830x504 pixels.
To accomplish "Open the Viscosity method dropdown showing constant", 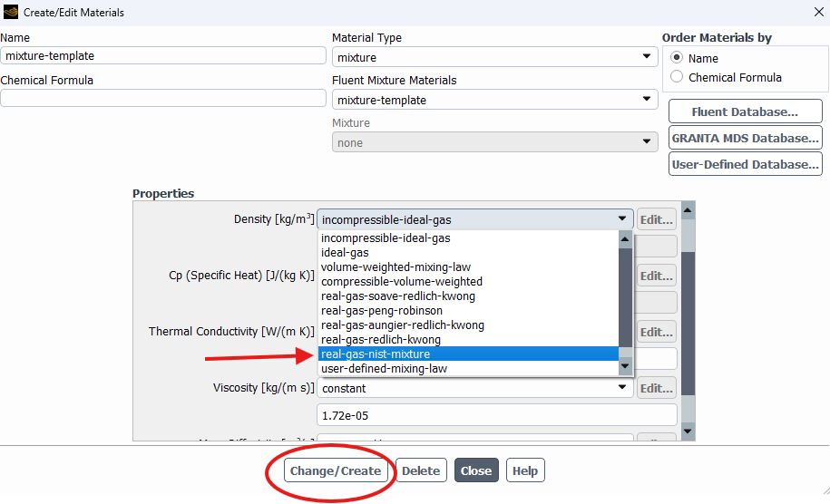I will coord(474,388).
